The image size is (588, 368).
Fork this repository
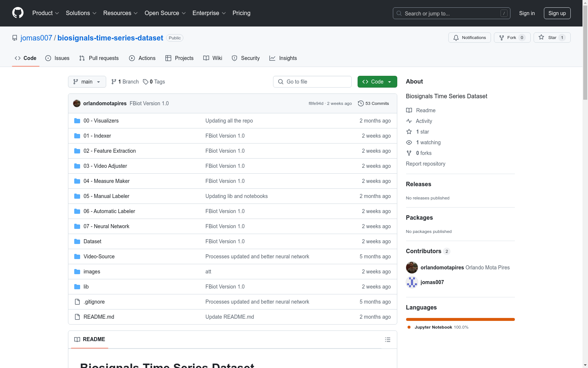[512, 38]
